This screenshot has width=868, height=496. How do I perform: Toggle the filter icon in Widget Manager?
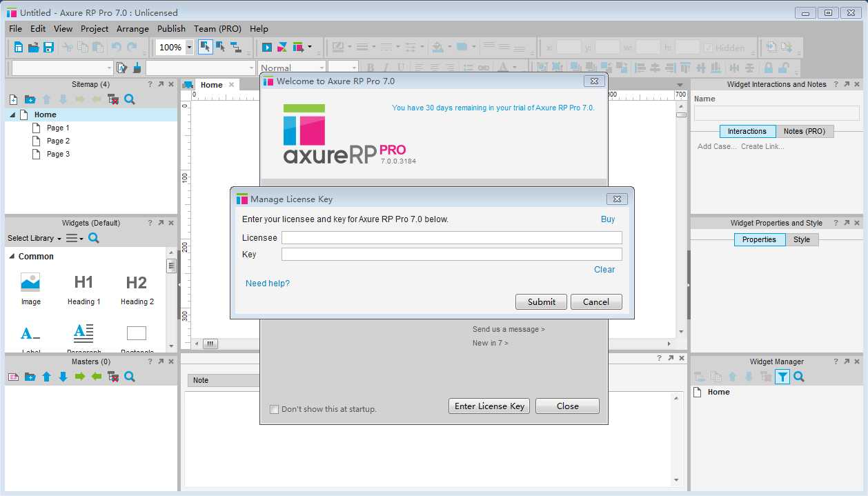782,377
